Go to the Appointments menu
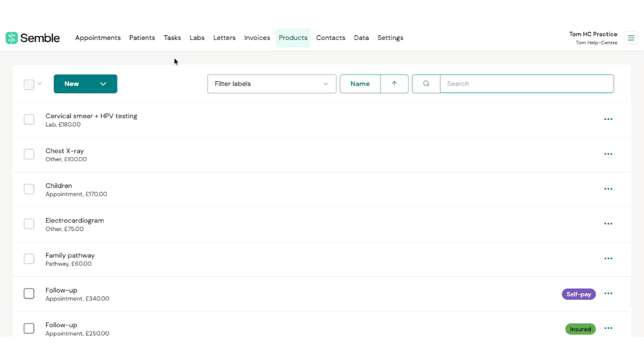The width and height of the screenshot is (644, 363). 98,38
